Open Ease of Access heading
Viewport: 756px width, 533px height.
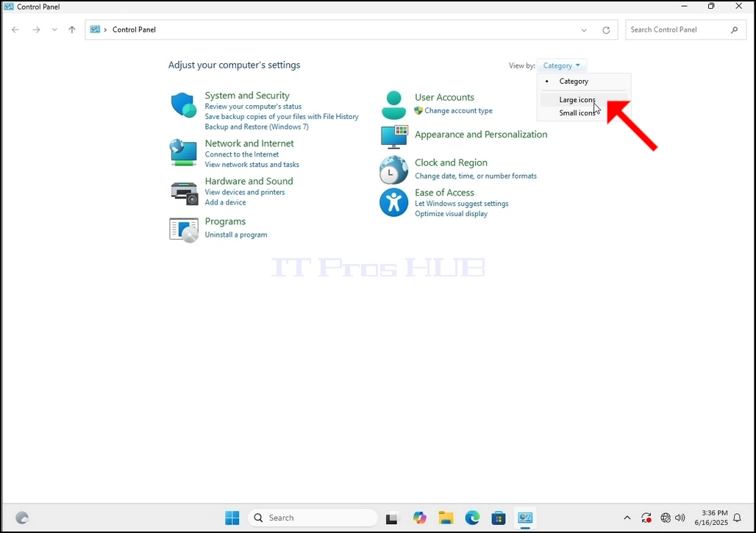pyautogui.click(x=444, y=193)
